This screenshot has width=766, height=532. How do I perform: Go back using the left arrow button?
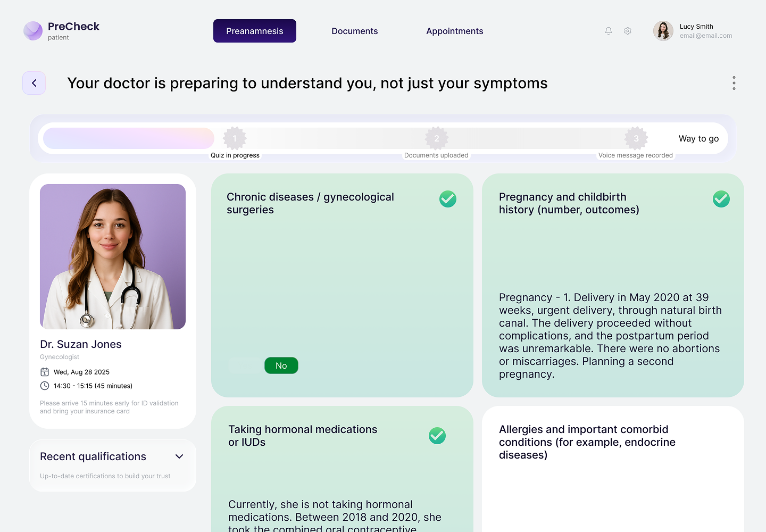(34, 83)
